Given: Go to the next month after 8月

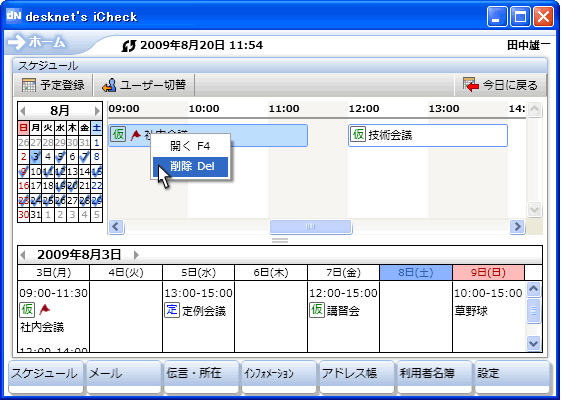Looking at the screenshot, I should tap(97, 111).
